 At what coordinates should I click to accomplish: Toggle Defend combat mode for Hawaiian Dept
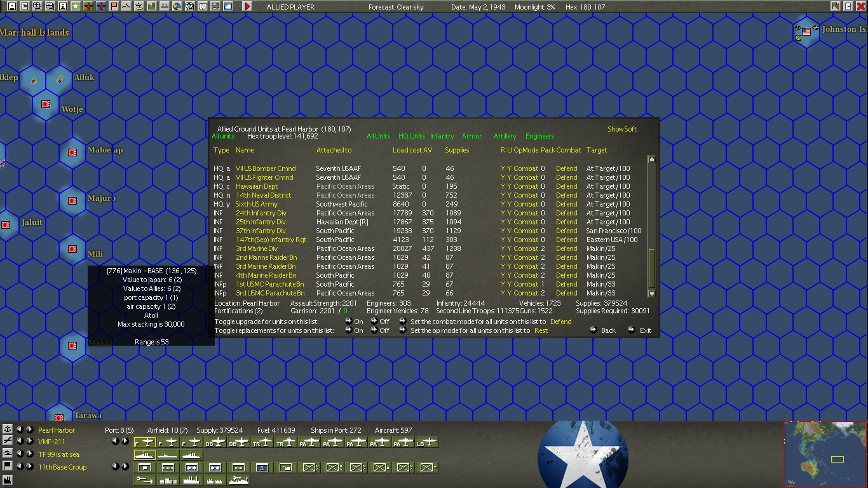point(566,186)
